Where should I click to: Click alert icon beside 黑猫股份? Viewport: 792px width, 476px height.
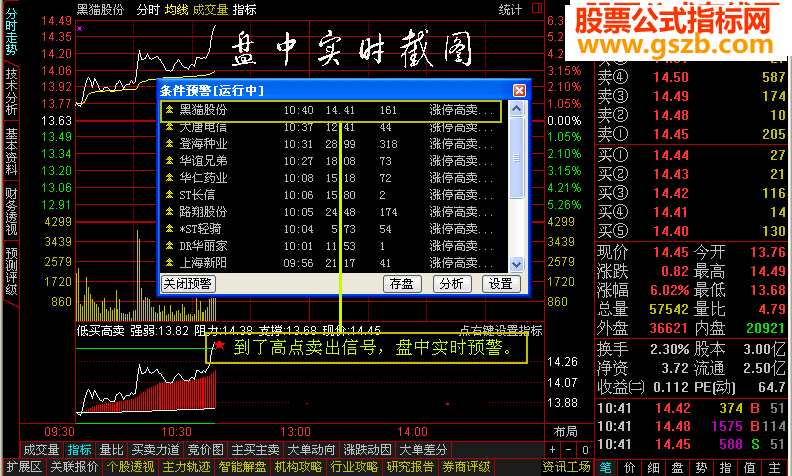point(169,110)
